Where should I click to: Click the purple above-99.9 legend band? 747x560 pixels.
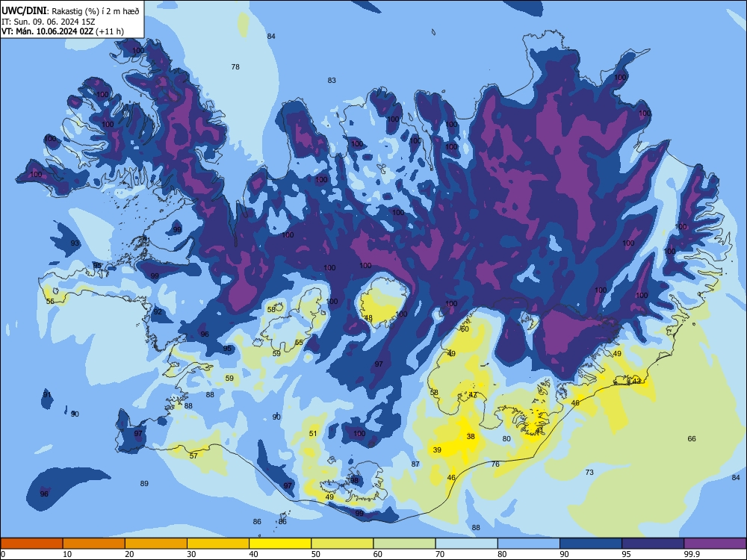[x=715, y=544]
